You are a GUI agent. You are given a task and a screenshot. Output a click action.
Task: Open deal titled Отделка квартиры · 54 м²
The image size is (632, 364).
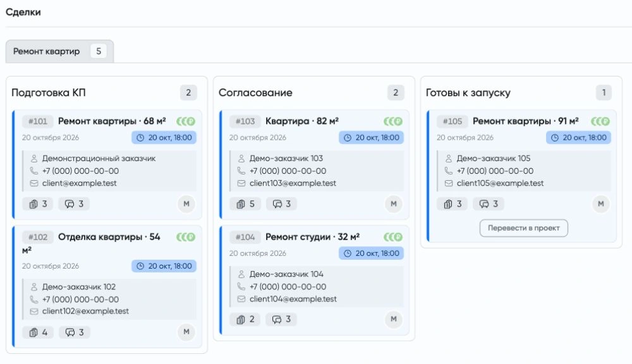click(109, 237)
